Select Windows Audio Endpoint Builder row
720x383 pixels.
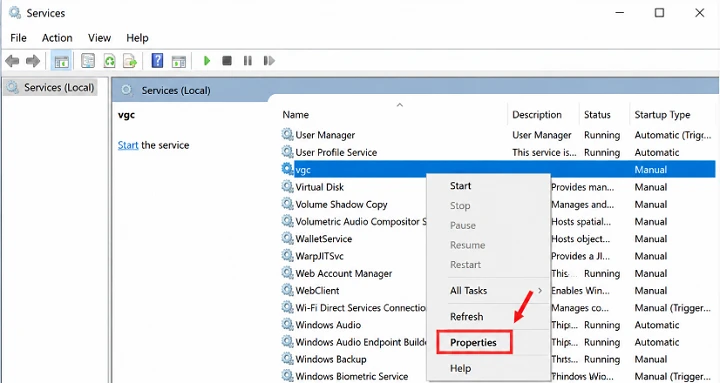tap(354, 342)
